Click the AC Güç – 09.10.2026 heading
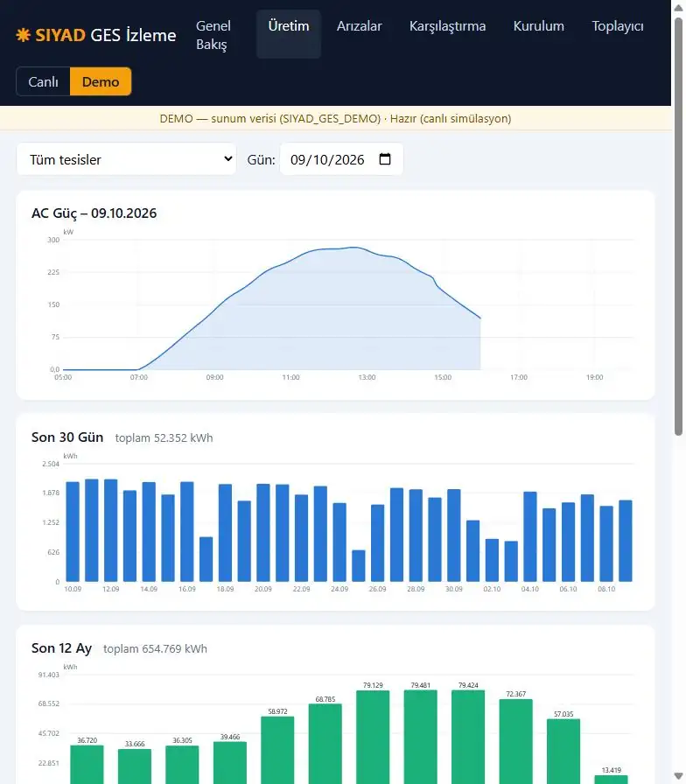Viewport: 686px width, 784px height. click(94, 213)
